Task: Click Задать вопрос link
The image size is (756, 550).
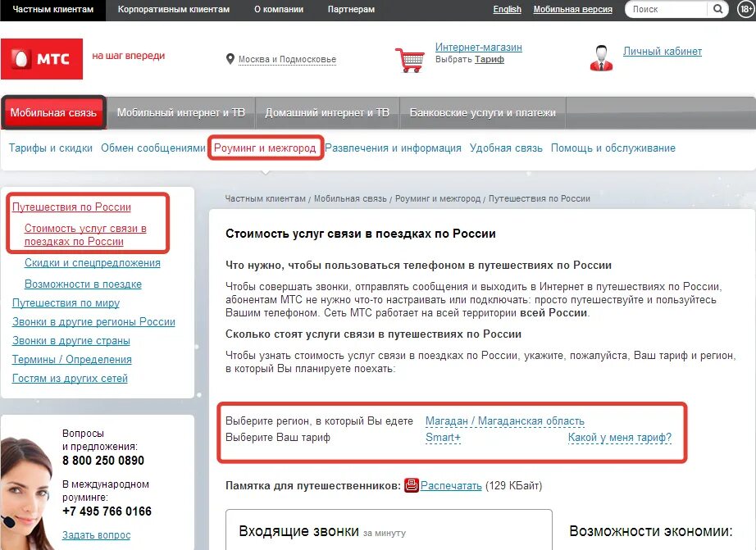Action: [97, 534]
